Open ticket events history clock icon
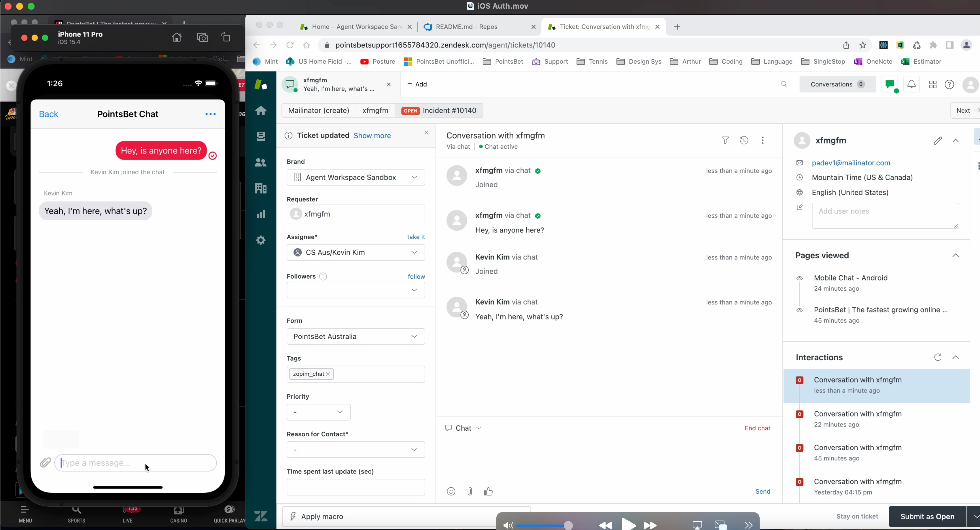The width and height of the screenshot is (980, 530). [x=744, y=140]
